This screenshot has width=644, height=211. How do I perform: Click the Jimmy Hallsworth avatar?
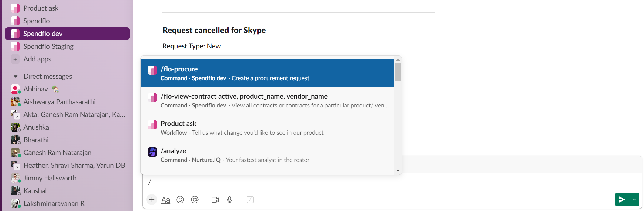pyautogui.click(x=15, y=178)
